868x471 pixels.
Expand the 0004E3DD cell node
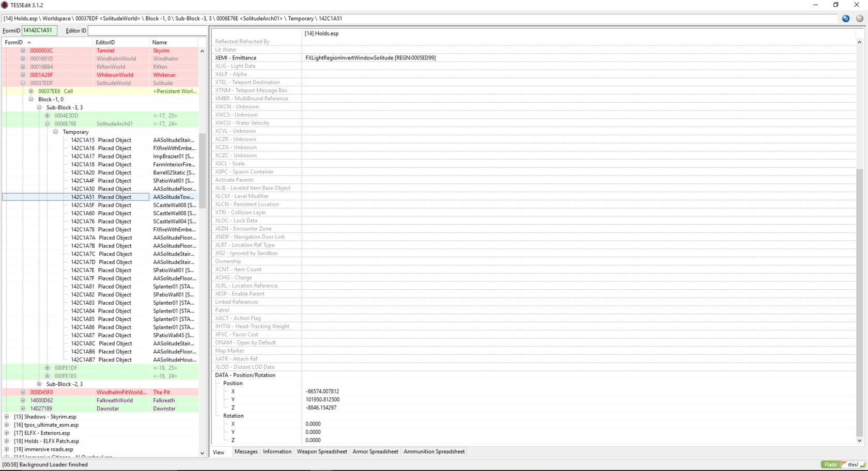point(48,116)
